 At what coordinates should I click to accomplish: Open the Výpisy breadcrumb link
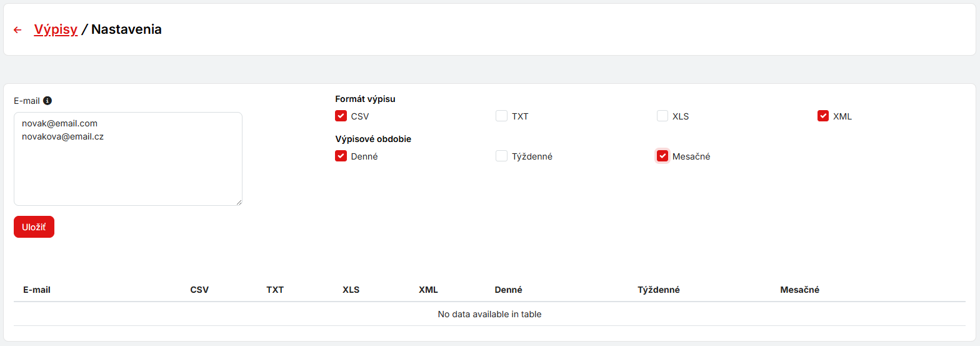(x=56, y=29)
